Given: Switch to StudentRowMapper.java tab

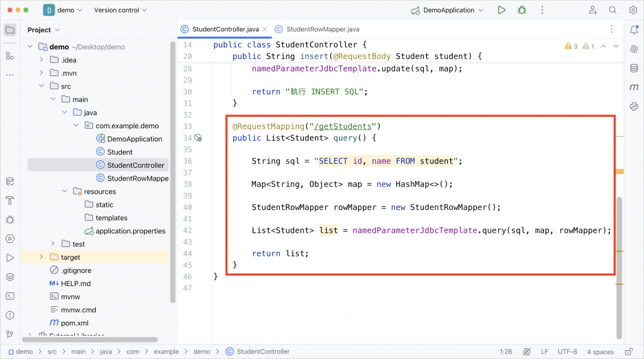Looking at the screenshot, I should pyautogui.click(x=317, y=29).
